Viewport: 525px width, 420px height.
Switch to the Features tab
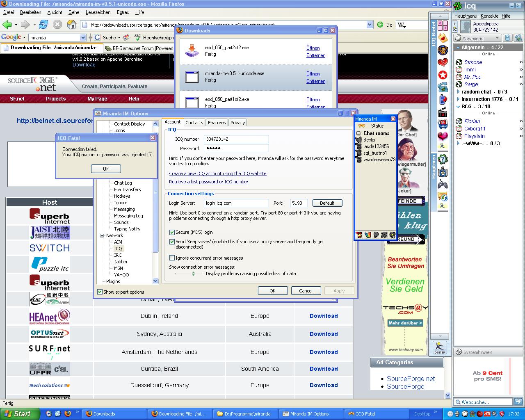pyautogui.click(x=217, y=123)
